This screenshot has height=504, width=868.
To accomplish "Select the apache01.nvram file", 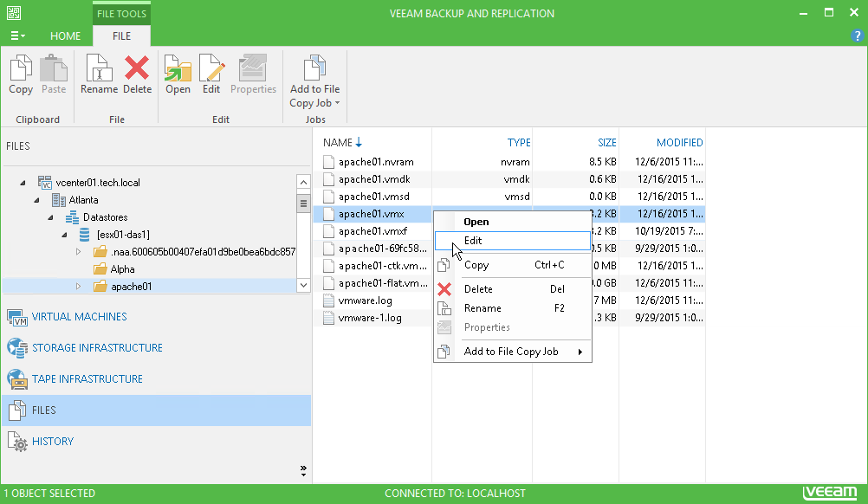I will pos(376,162).
